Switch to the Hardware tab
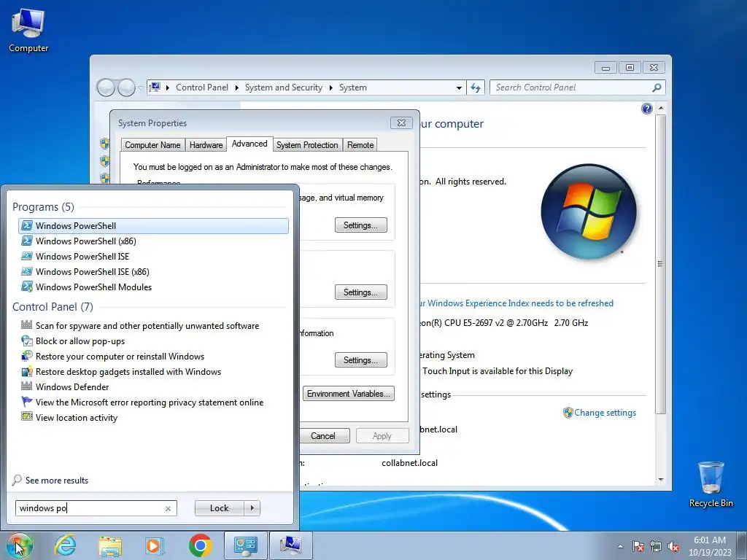 tap(206, 145)
